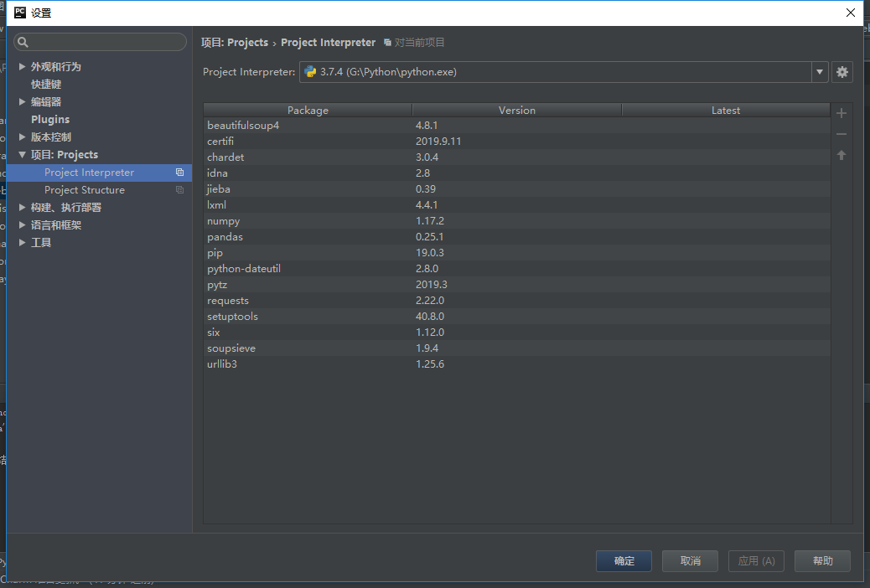Click the Package column header
The height and width of the screenshot is (588, 870).
coord(308,111)
